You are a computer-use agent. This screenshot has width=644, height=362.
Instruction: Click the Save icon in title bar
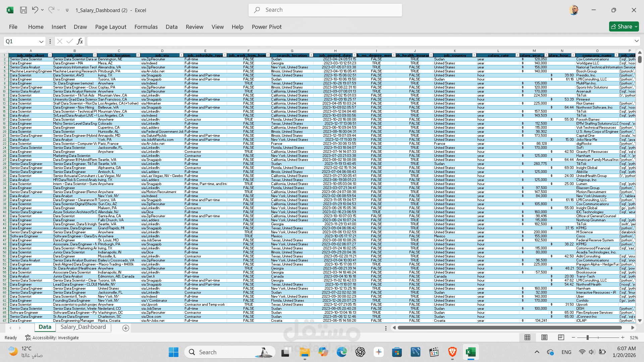pyautogui.click(x=23, y=10)
